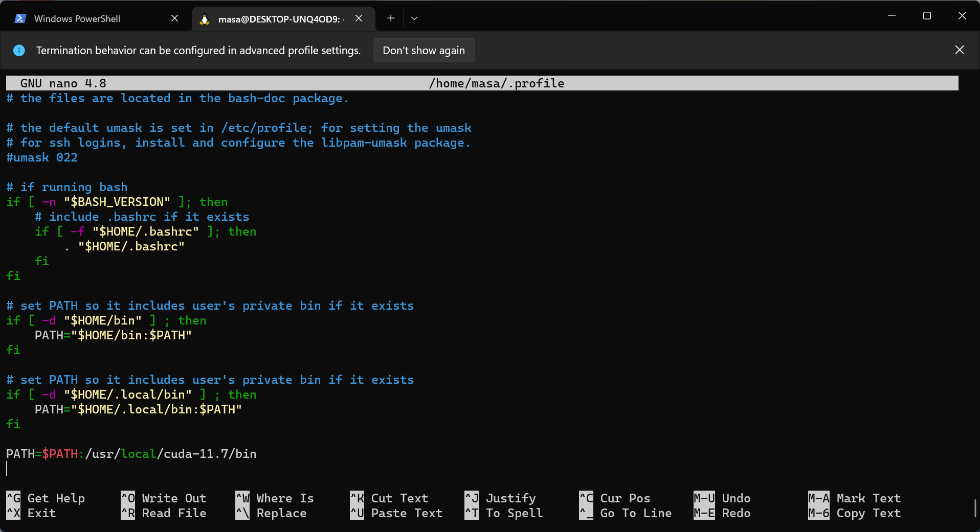
Task: Click the blue info icon in notification
Action: (x=19, y=51)
